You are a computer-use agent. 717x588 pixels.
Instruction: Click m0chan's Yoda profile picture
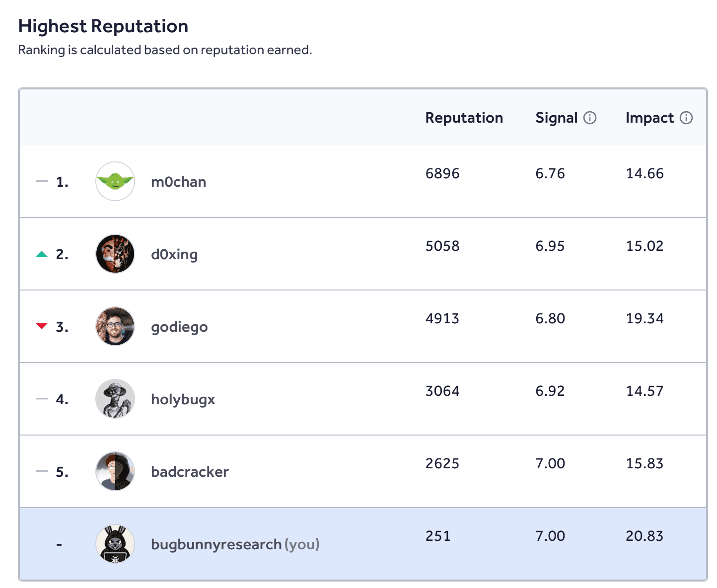115,181
